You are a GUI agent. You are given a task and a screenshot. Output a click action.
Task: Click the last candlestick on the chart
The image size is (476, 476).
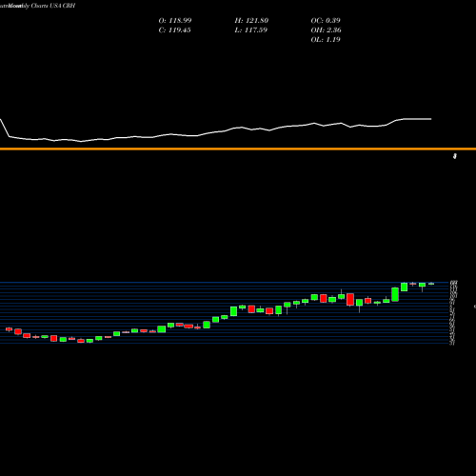click(431, 284)
